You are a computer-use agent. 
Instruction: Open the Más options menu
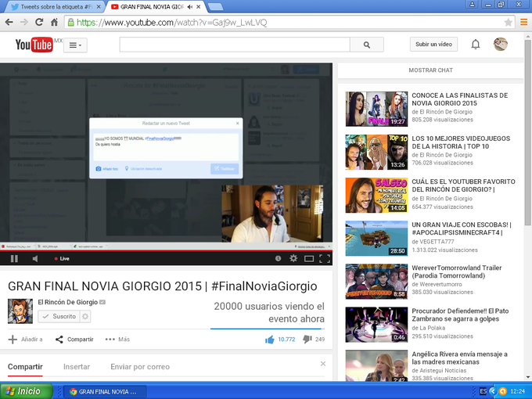117,340
